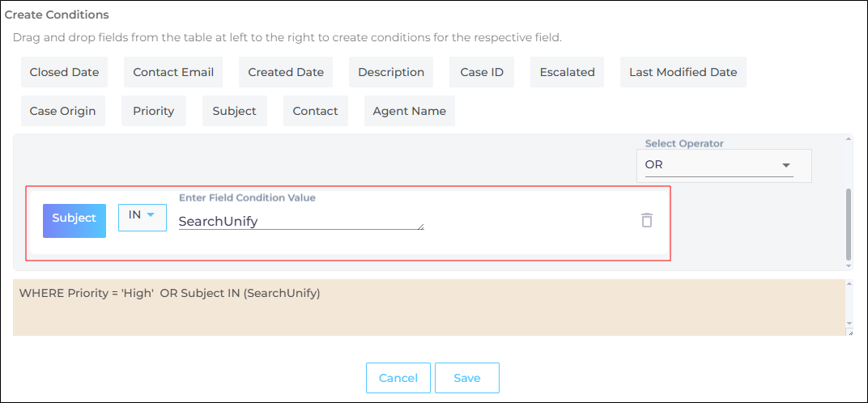Select the Last Modified Date field chip
The image size is (868, 403).
tap(683, 72)
